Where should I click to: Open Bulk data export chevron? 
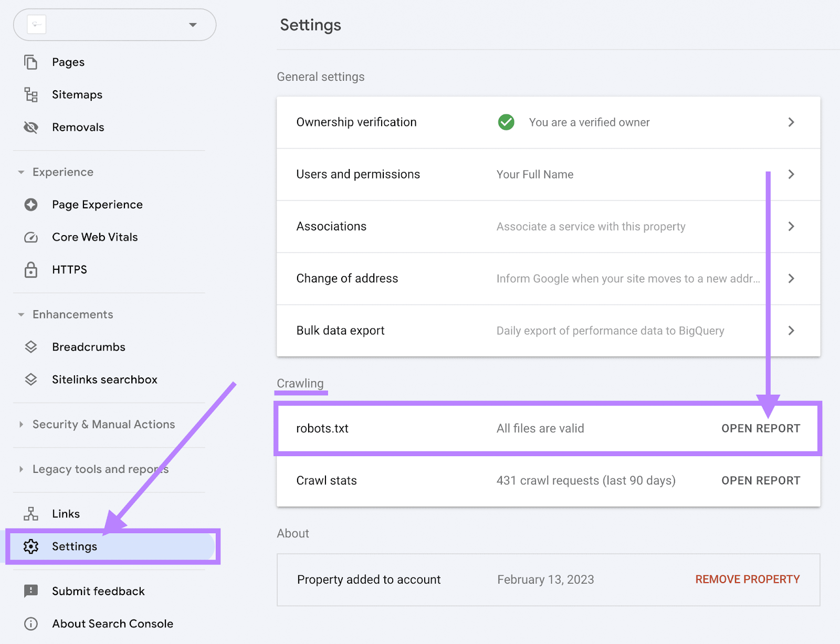[x=791, y=330]
